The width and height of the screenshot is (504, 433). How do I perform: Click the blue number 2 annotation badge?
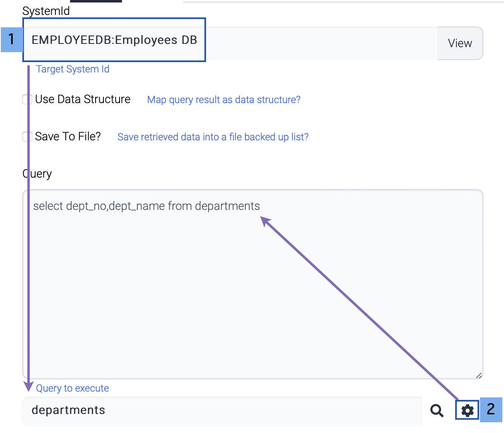(x=491, y=409)
